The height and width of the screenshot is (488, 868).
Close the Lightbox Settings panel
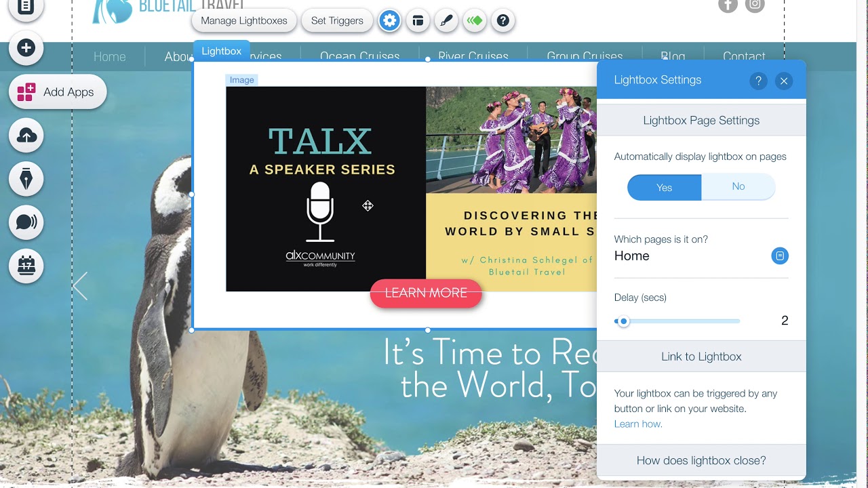coord(784,81)
